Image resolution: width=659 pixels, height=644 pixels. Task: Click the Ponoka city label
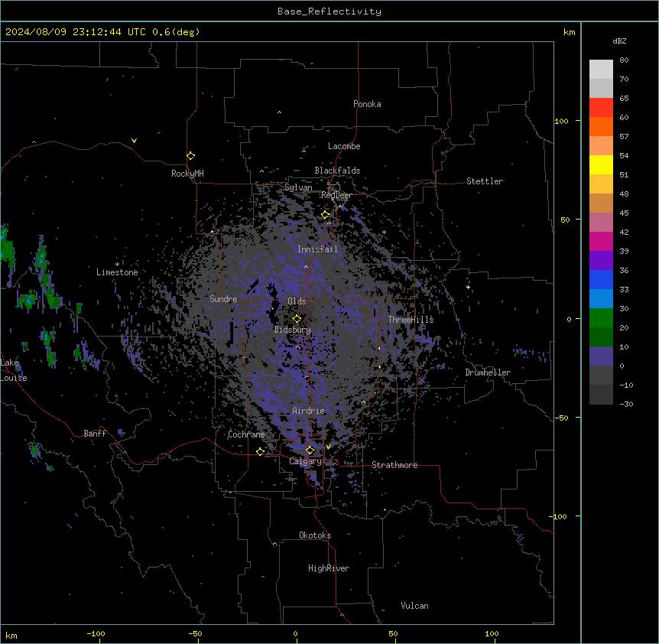[367, 104]
